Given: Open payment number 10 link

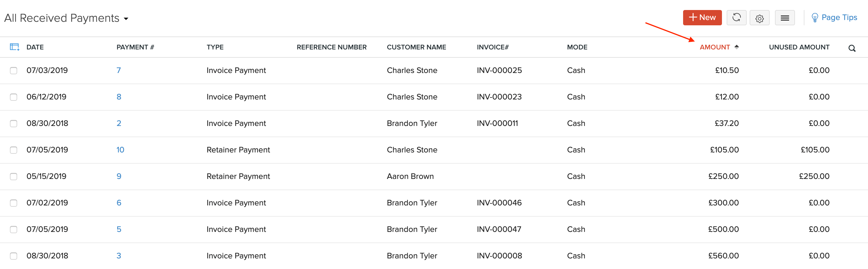Looking at the screenshot, I should click(x=120, y=150).
